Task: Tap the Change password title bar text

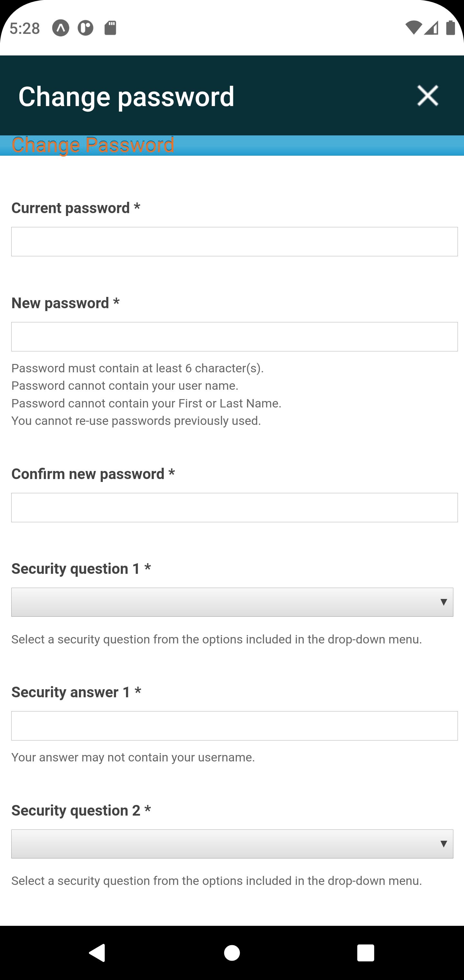Action: [126, 96]
